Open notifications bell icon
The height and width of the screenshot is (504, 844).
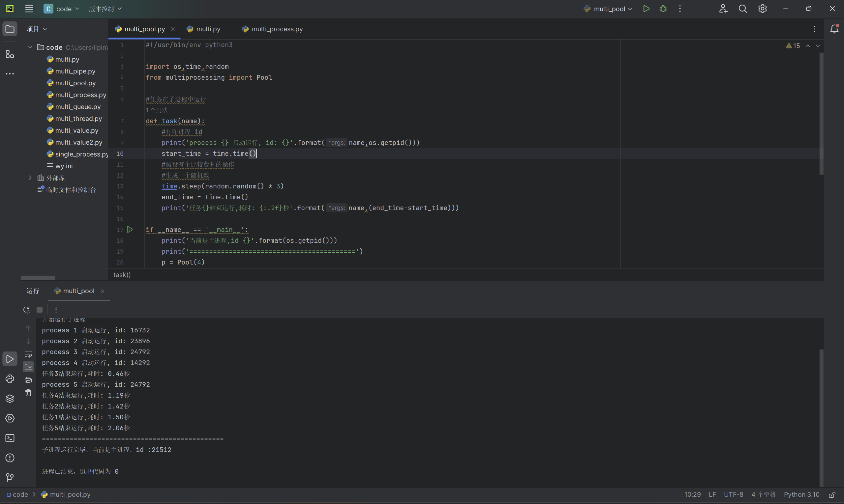(x=834, y=29)
